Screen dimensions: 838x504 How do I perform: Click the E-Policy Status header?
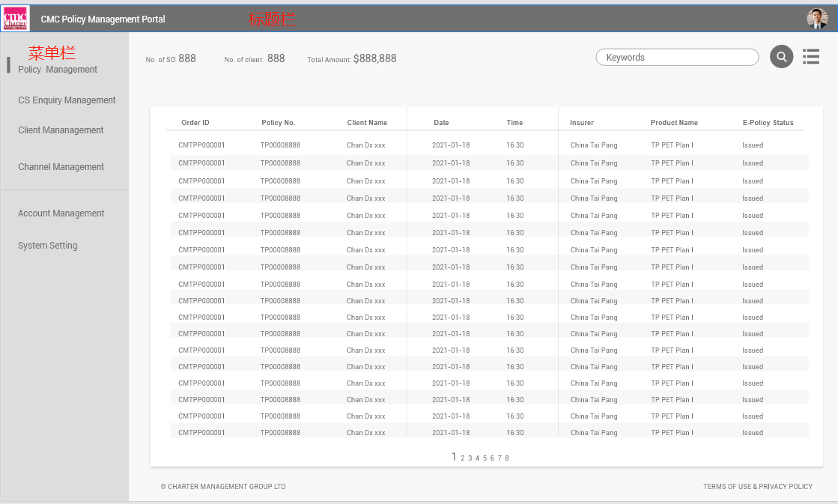click(x=768, y=122)
